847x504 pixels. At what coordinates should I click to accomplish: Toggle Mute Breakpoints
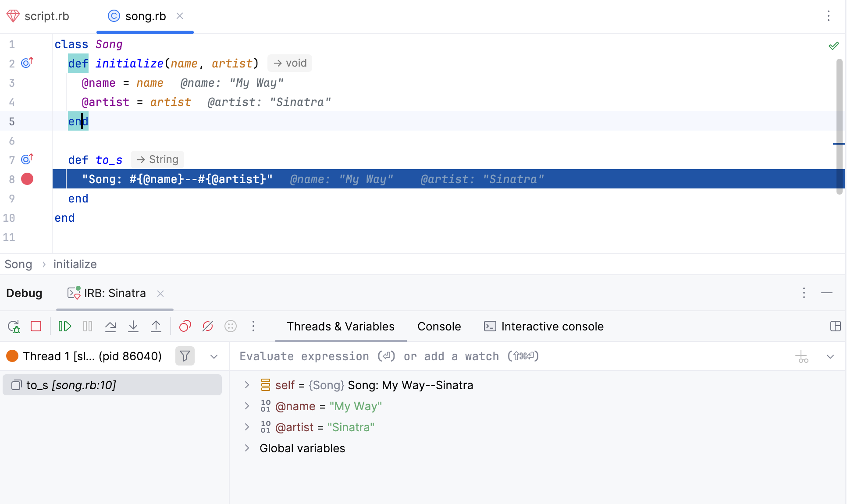[x=207, y=327]
